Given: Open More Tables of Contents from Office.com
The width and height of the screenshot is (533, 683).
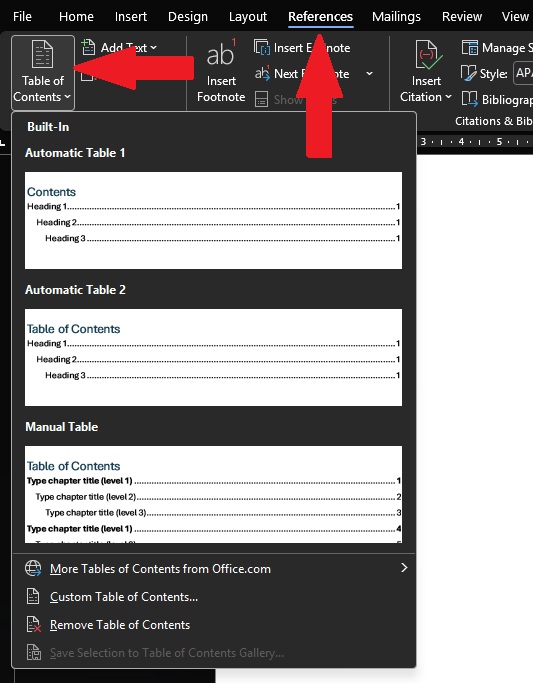Looking at the screenshot, I should 214,568.
